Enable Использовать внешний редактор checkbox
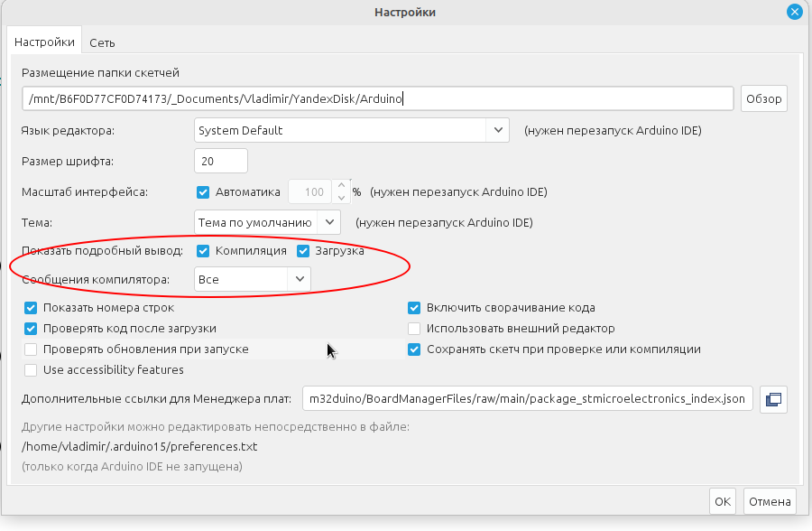 pyautogui.click(x=414, y=329)
